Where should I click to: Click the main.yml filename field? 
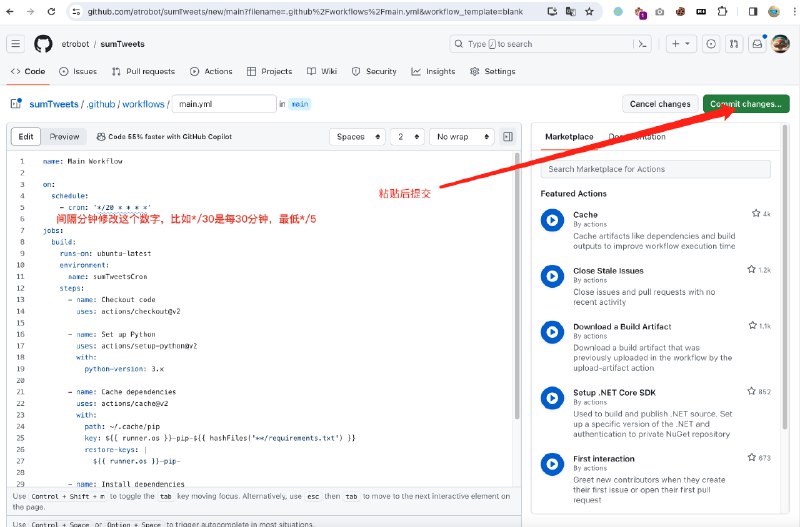(x=224, y=104)
